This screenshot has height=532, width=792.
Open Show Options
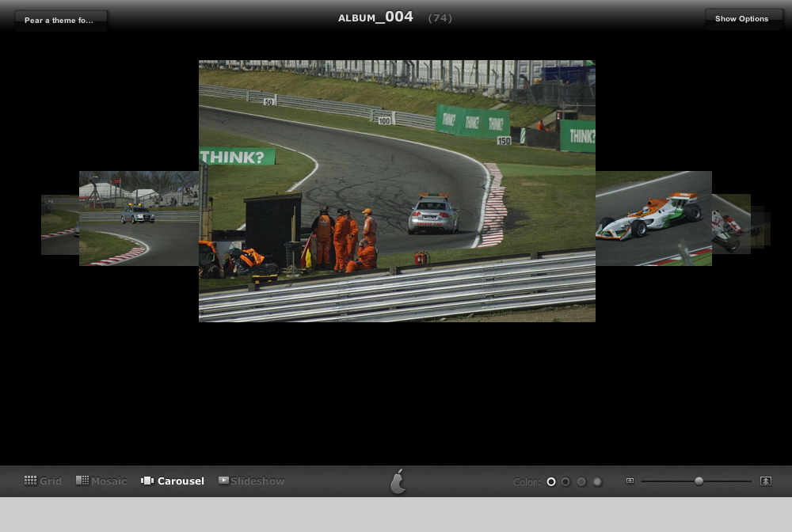pyautogui.click(x=741, y=19)
